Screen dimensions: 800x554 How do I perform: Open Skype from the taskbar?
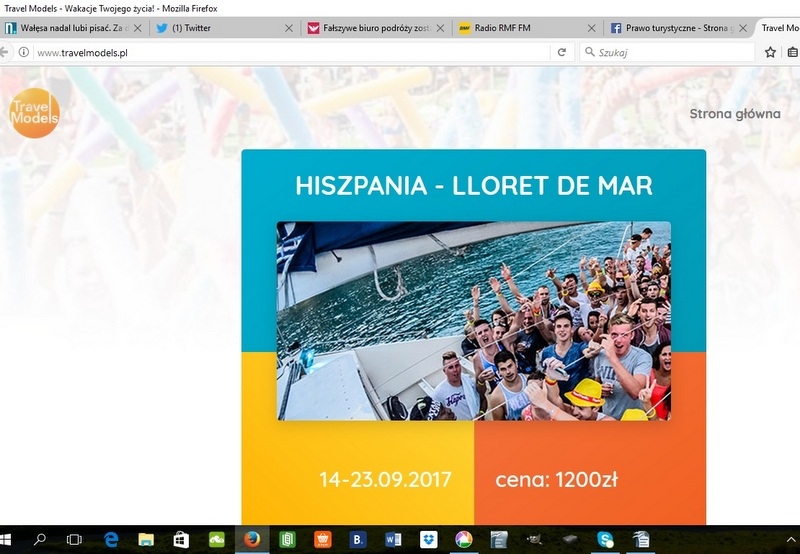coord(605,539)
